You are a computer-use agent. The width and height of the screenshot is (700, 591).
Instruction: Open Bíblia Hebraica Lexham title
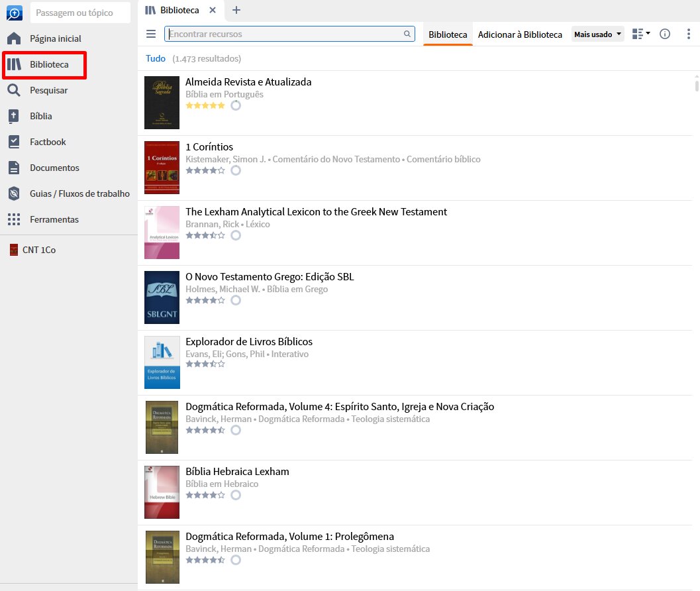point(237,471)
